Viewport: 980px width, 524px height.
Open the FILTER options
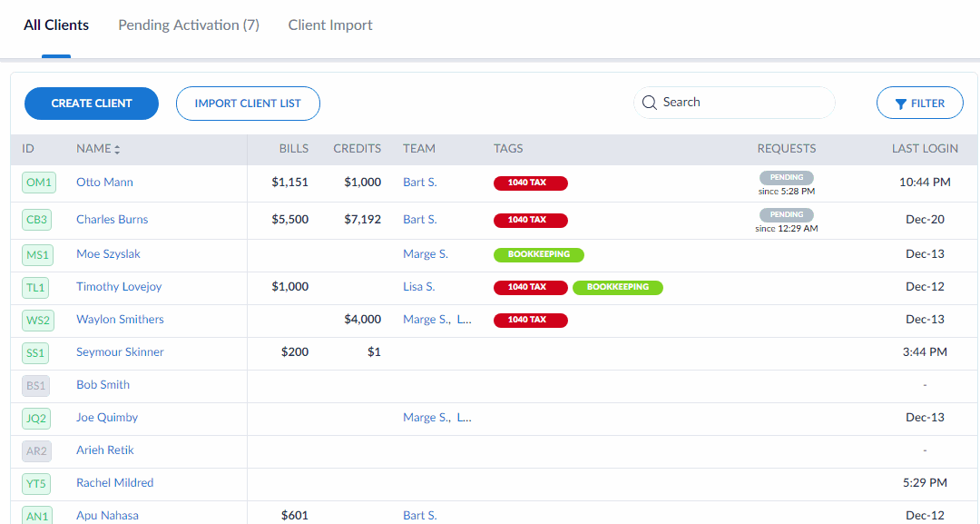tap(919, 104)
